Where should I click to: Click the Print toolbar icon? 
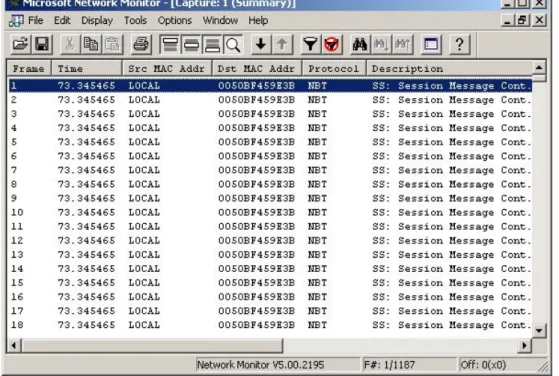coord(141,45)
